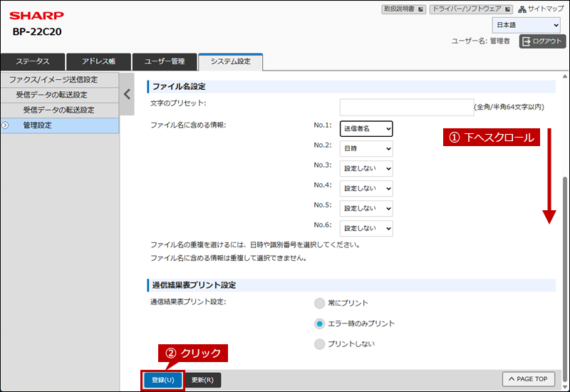570x392 pixels.
Task: Click the arrow icon beside 管理設定
Action: (5, 125)
